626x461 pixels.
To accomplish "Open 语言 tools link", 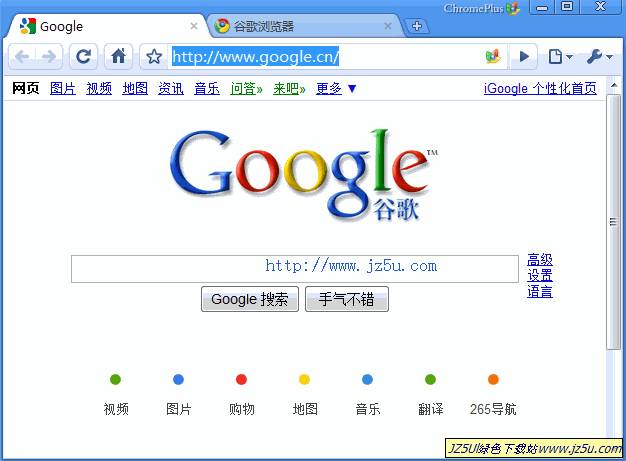I will [540, 291].
